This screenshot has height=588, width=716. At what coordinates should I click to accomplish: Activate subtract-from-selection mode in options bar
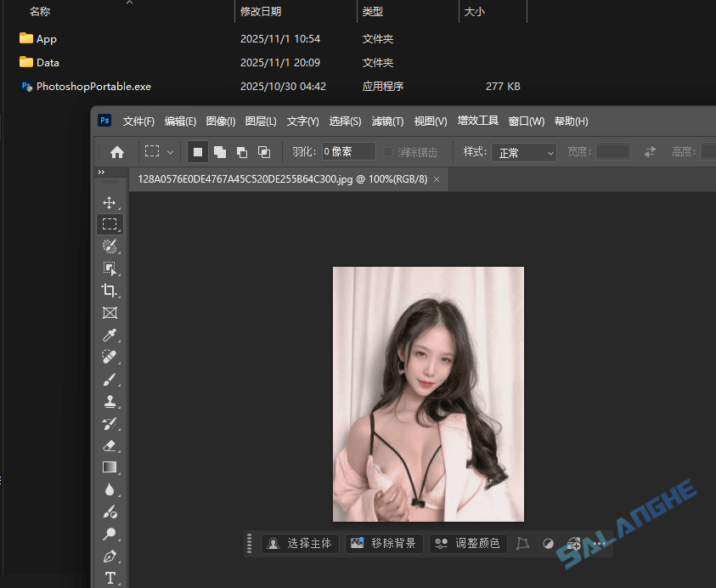(x=242, y=151)
